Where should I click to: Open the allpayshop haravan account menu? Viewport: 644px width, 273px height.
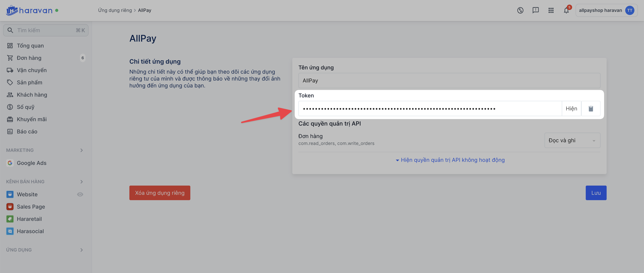(606, 10)
